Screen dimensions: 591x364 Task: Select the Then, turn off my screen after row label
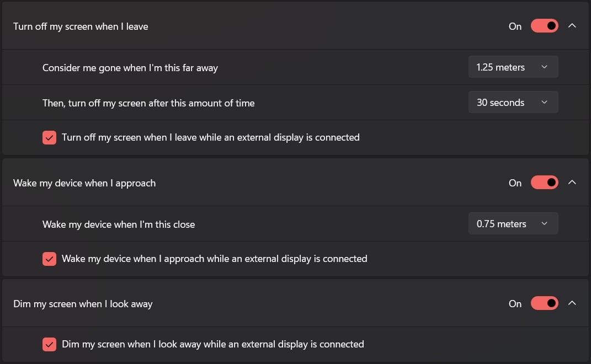pos(148,103)
